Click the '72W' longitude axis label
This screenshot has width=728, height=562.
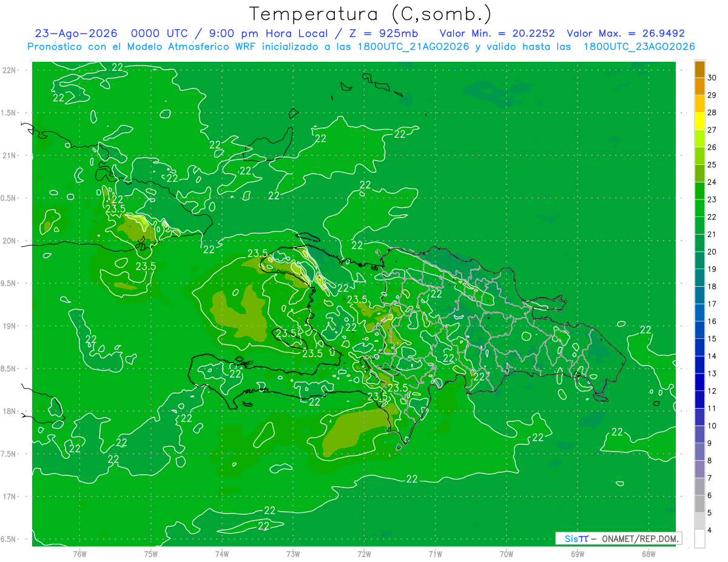365,554
